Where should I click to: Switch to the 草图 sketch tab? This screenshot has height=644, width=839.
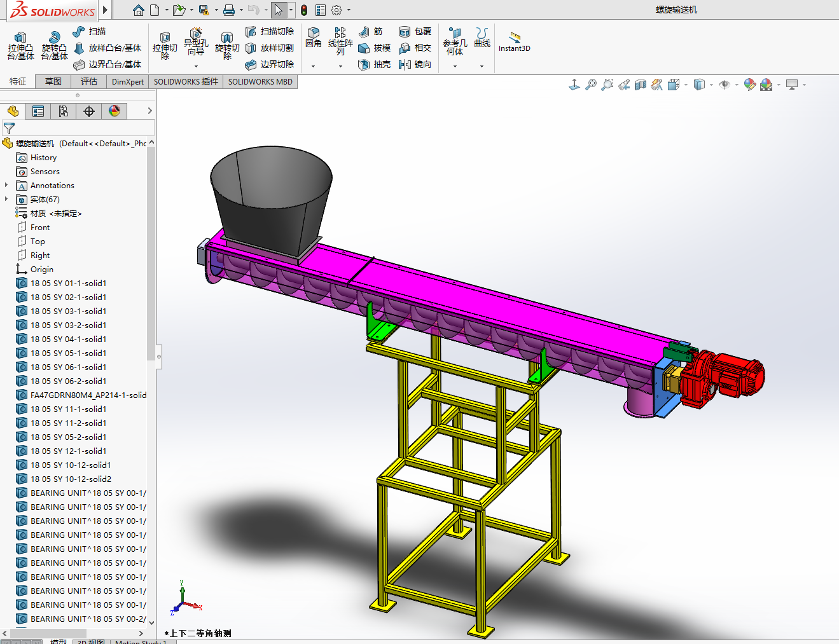(53, 81)
